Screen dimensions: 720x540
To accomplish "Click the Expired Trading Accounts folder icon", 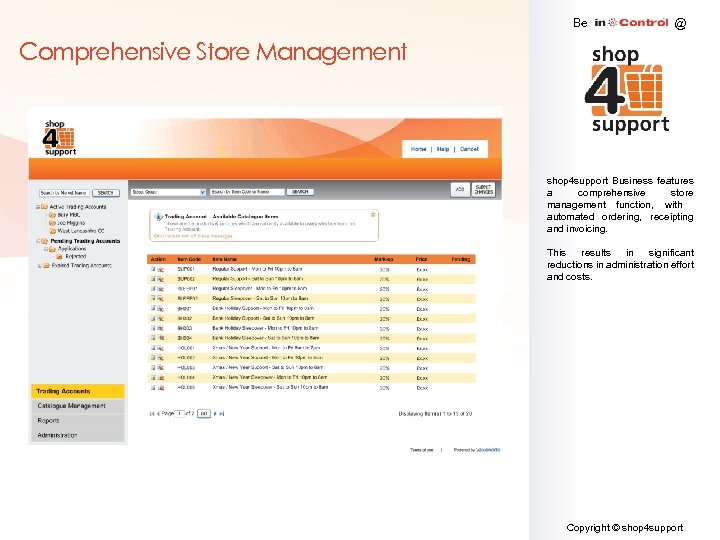I will (x=46, y=265).
